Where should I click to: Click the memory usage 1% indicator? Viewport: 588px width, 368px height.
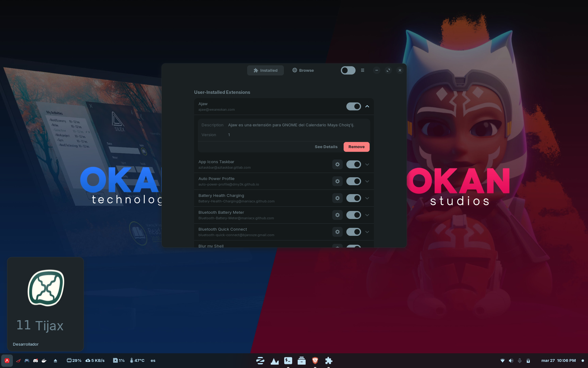[x=119, y=361]
